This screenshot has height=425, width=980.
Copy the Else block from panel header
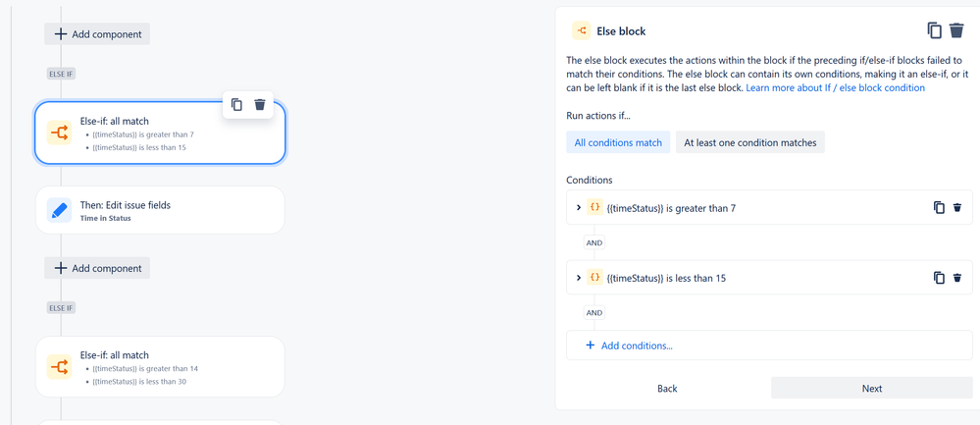click(x=934, y=30)
